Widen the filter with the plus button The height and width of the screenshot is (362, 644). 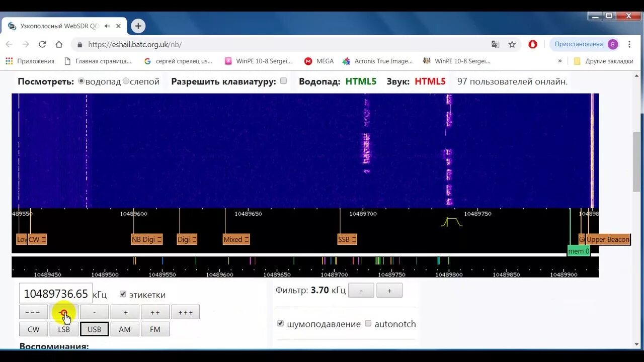tap(389, 291)
